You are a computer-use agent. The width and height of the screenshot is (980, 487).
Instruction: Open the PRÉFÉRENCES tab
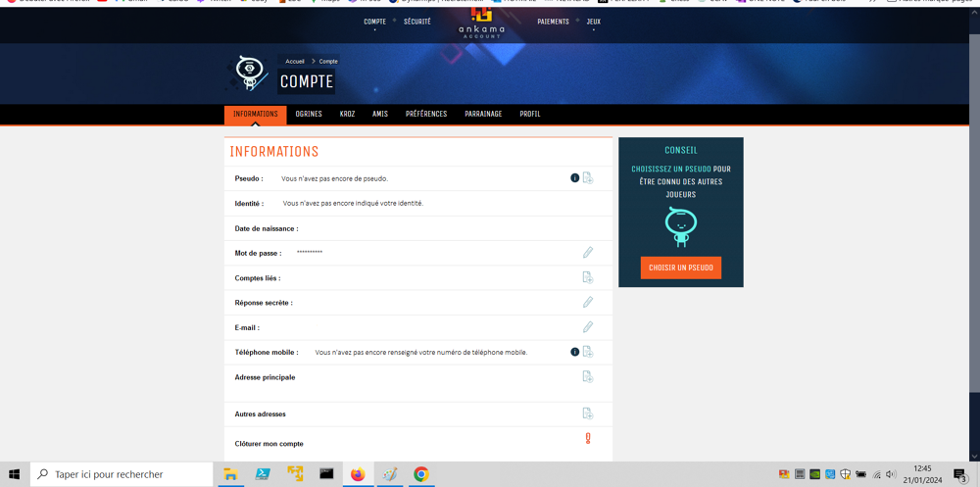click(x=426, y=115)
